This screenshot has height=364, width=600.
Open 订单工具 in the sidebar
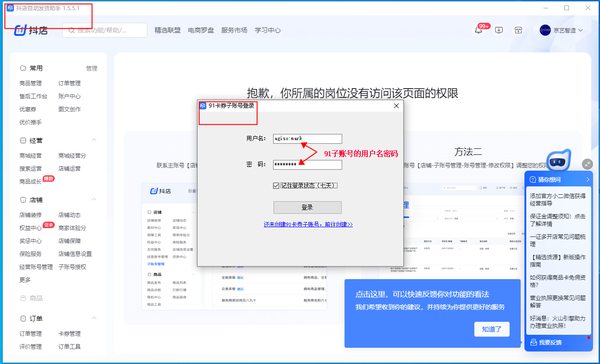(x=70, y=347)
